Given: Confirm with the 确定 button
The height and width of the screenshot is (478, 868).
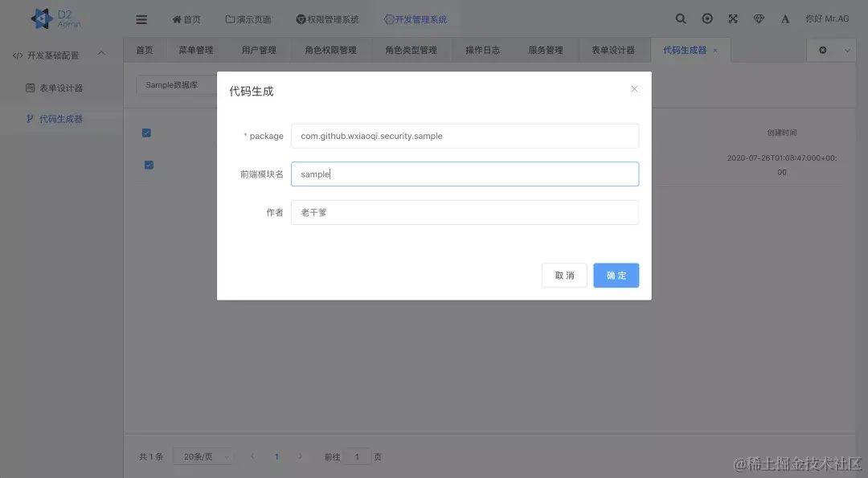Looking at the screenshot, I should coord(616,275).
